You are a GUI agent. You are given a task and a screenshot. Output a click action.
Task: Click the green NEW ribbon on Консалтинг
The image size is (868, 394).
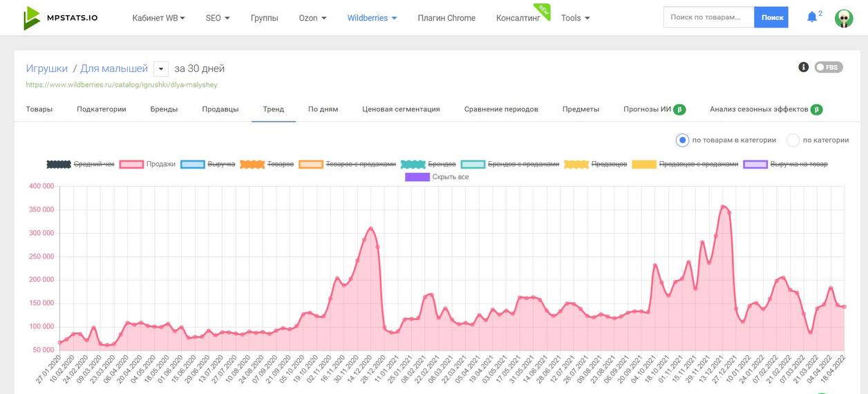544,10
